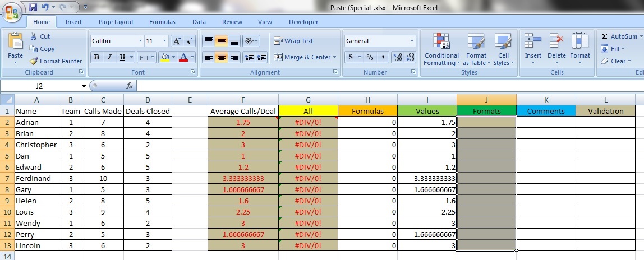Click the Increase Decimal icon
Viewport: 644px width, 260px height.
click(x=398, y=57)
